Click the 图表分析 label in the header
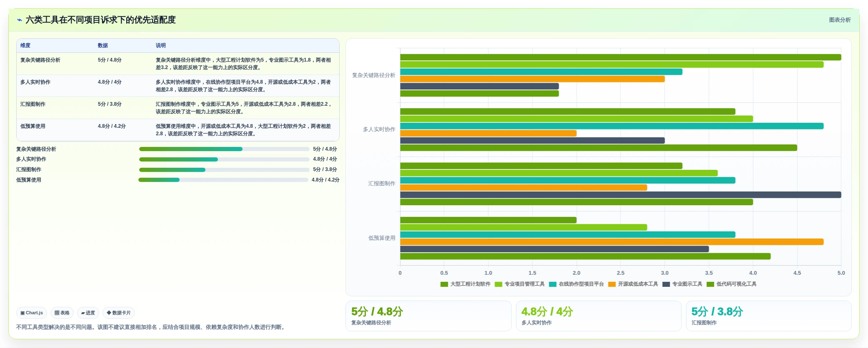This screenshot has width=868, height=348. [840, 20]
